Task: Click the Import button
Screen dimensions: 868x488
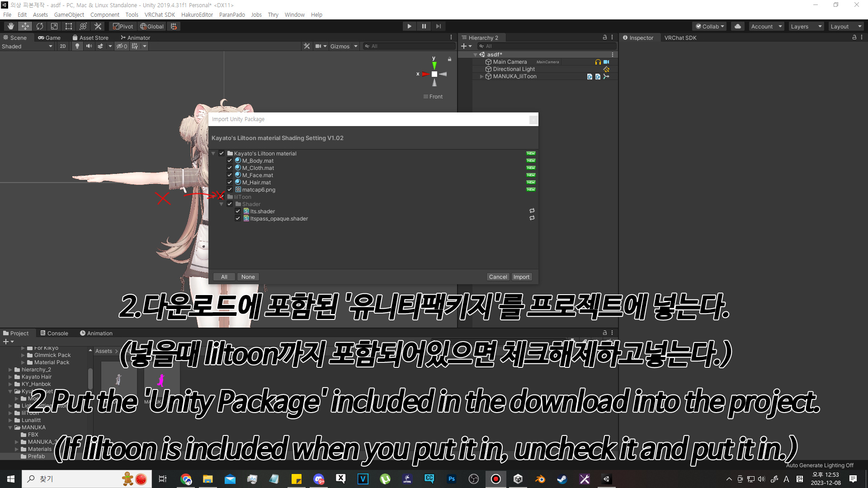Action: click(x=521, y=277)
